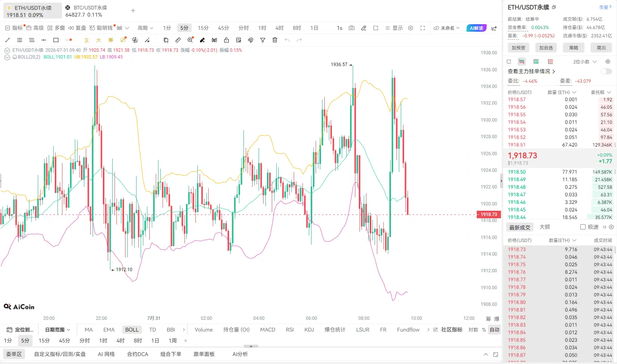Click the magnifier zoom-in tool

[x=190, y=40]
